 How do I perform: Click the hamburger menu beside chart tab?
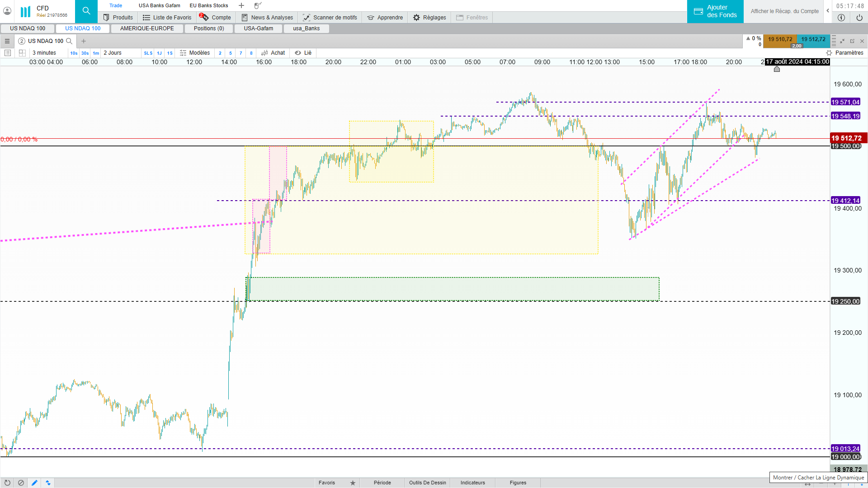7,41
